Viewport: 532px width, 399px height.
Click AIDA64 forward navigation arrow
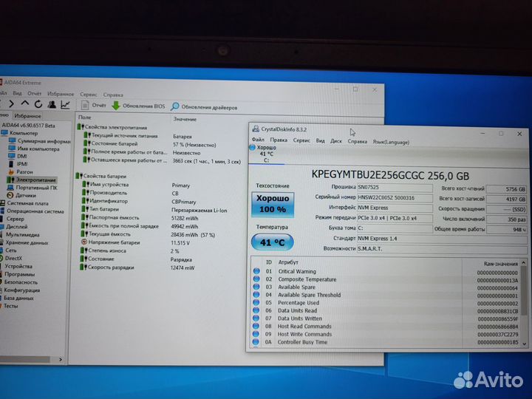pyautogui.click(x=11, y=104)
